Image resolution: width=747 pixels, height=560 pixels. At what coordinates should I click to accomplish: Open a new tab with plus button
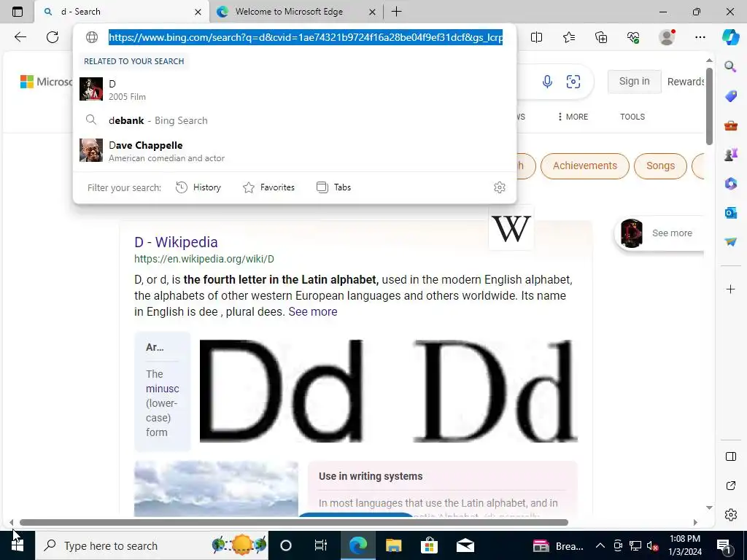(396, 12)
